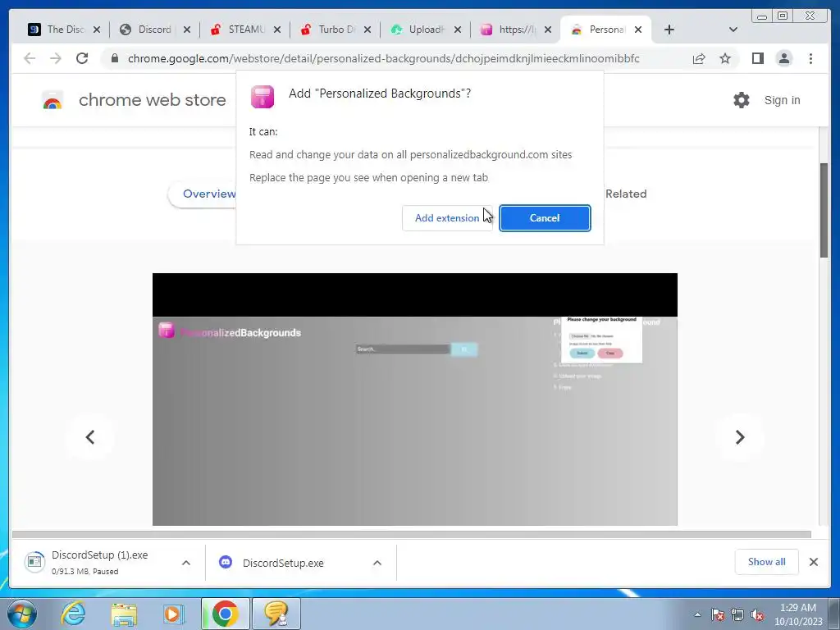
Task: Open Windows Explorer from taskbar
Action: (x=125, y=614)
